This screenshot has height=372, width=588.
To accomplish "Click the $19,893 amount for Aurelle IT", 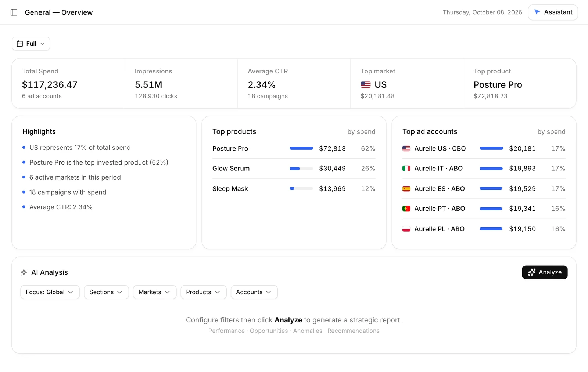I will point(522,169).
